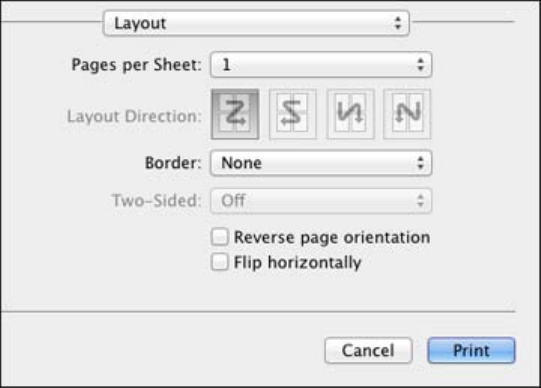The height and width of the screenshot is (388, 541).
Task: Click the Print button
Action: [x=471, y=350]
